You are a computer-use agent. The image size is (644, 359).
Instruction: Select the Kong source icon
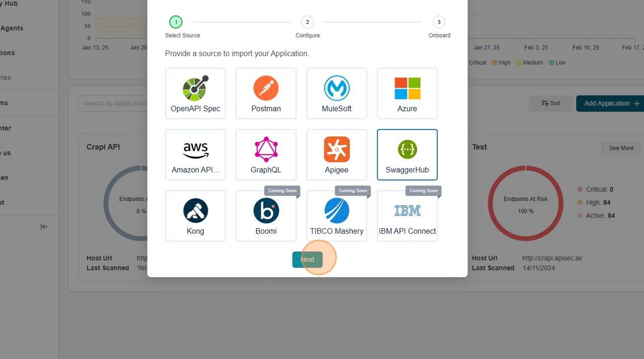pos(195,212)
